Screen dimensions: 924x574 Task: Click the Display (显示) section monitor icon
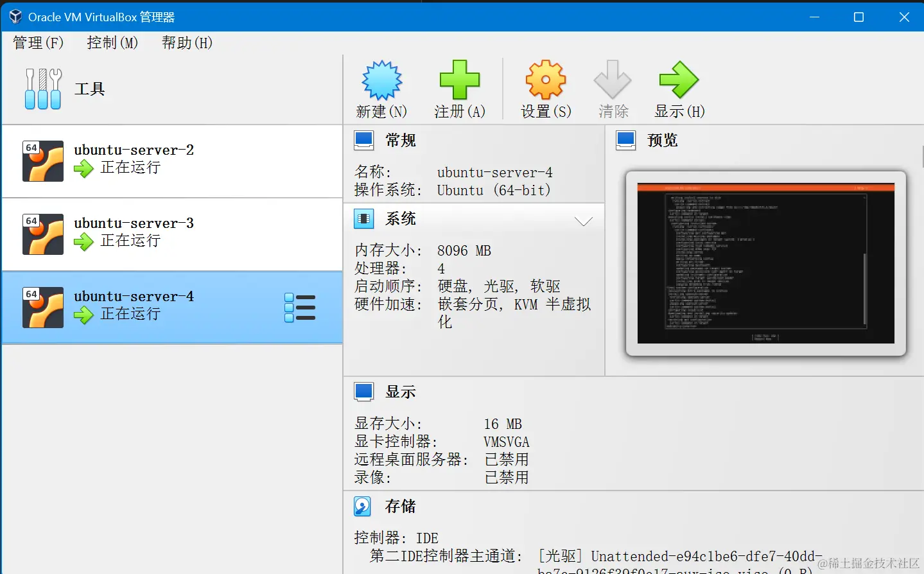pyautogui.click(x=364, y=392)
